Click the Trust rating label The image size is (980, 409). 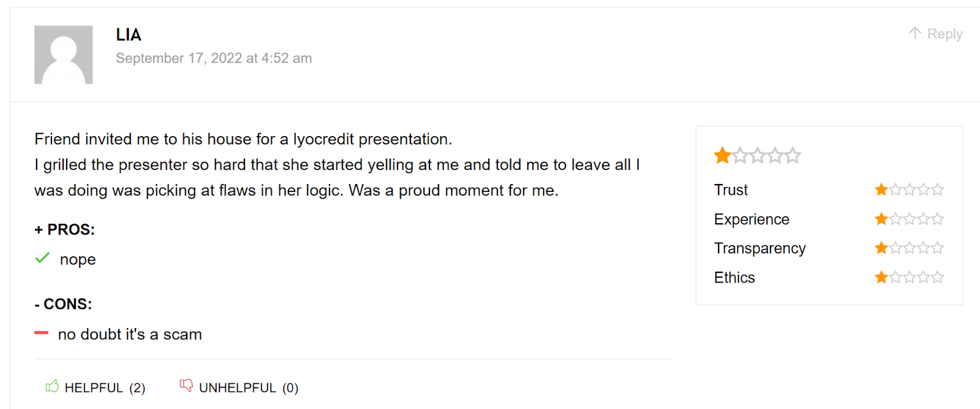pos(731,190)
